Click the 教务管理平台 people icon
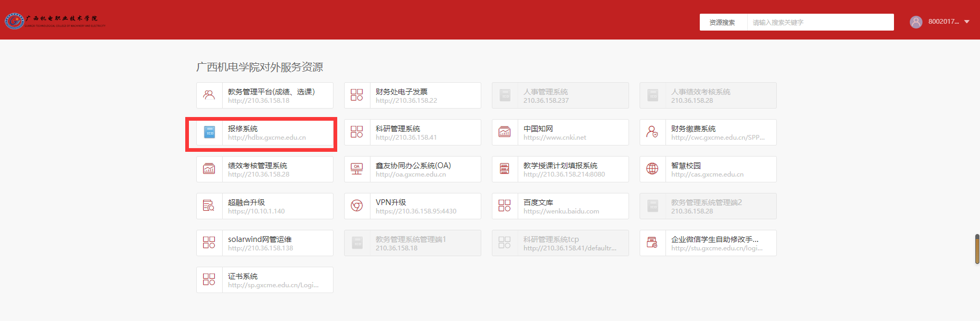Screen dimensions: 980x321 (x=209, y=95)
